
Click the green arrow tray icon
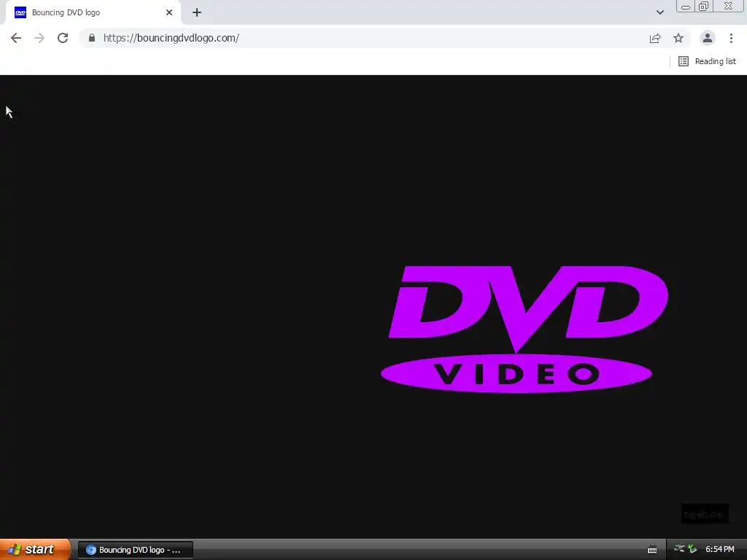tap(692, 549)
